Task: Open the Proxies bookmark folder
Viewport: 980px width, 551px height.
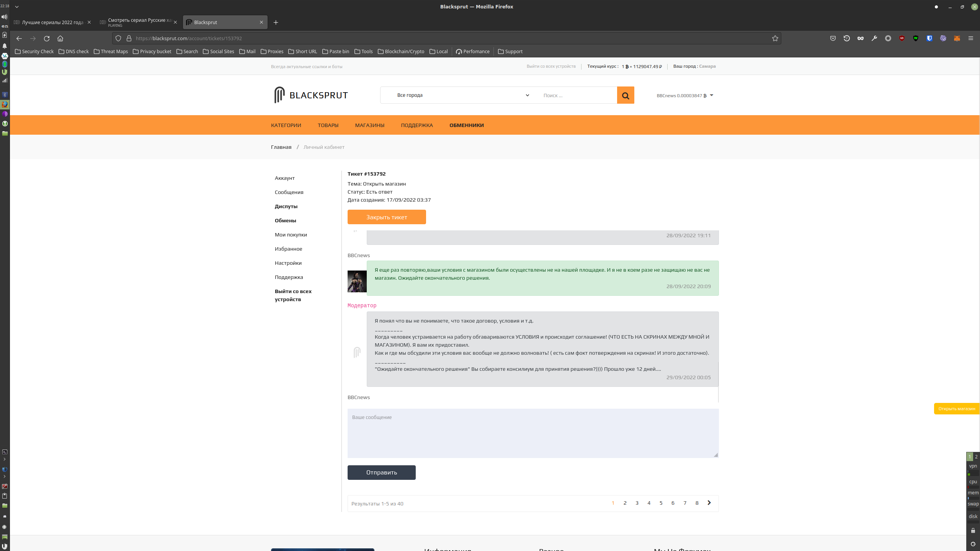Action: click(272, 51)
